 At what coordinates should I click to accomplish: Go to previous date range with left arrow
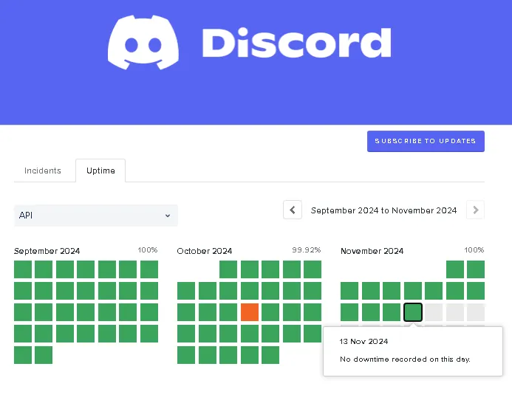(293, 210)
